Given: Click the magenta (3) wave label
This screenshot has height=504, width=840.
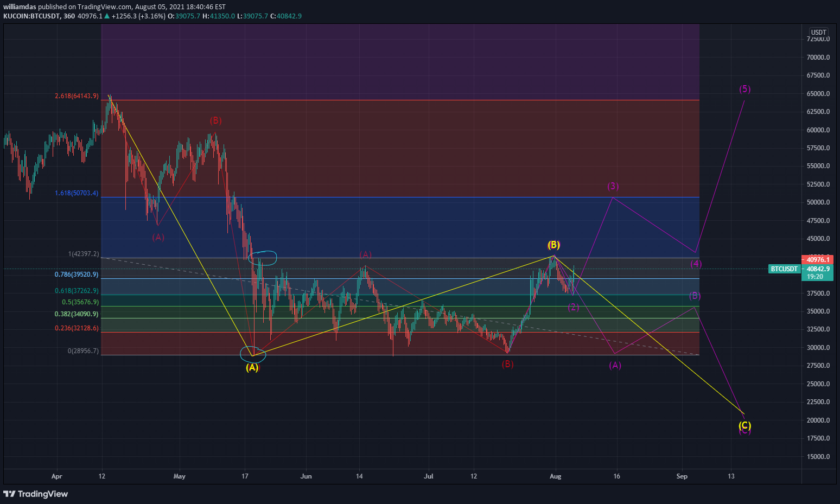Looking at the screenshot, I should click(x=613, y=186).
